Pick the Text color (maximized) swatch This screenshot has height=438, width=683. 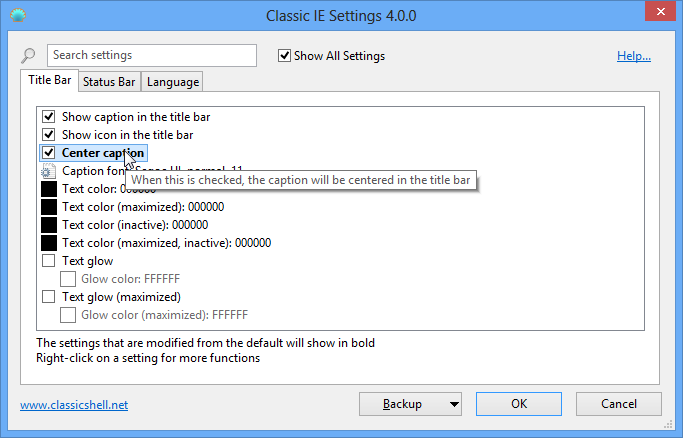49,207
